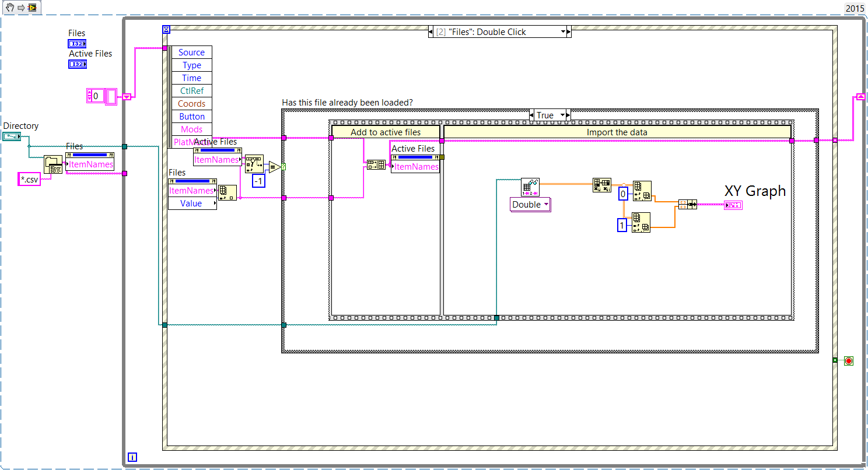Click the gray arrow icon on the snippet tab
This screenshot has height=470, width=868.
tap(20, 7)
